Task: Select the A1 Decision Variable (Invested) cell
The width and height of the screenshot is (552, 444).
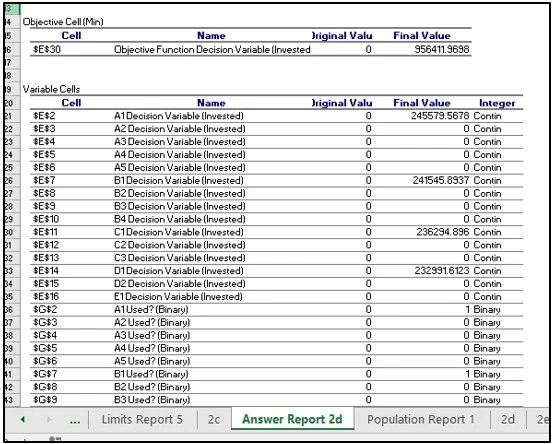Action: pos(179,116)
